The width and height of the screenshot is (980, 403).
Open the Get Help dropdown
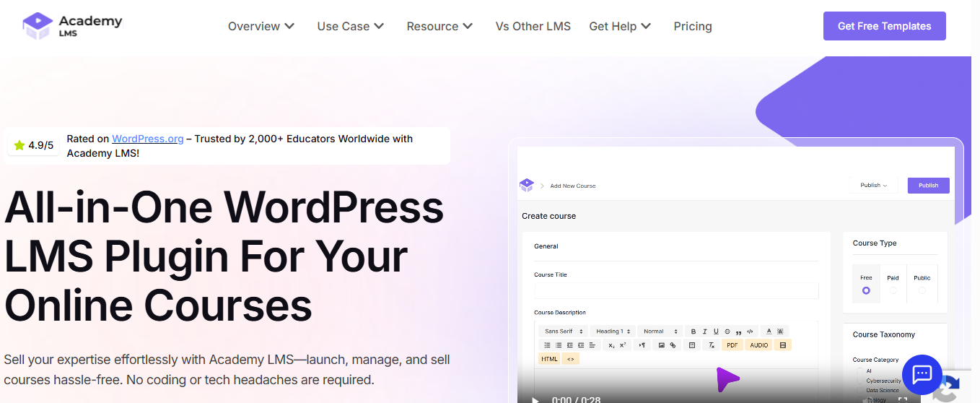click(x=620, y=26)
